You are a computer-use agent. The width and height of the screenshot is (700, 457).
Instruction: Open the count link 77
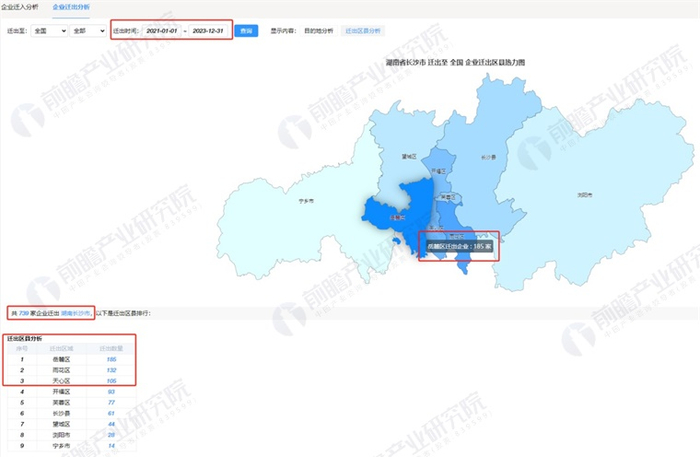(111, 403)
